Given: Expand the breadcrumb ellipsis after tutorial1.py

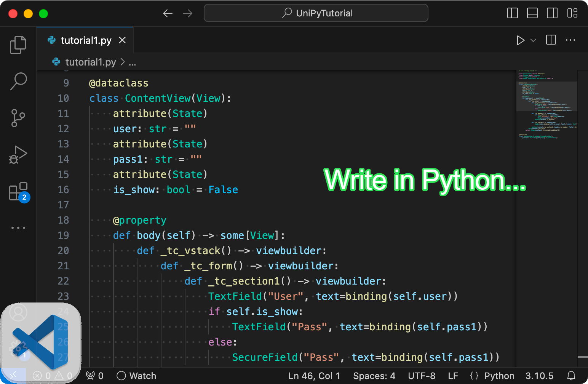Looking at the screenshot, I should [132, 62].
